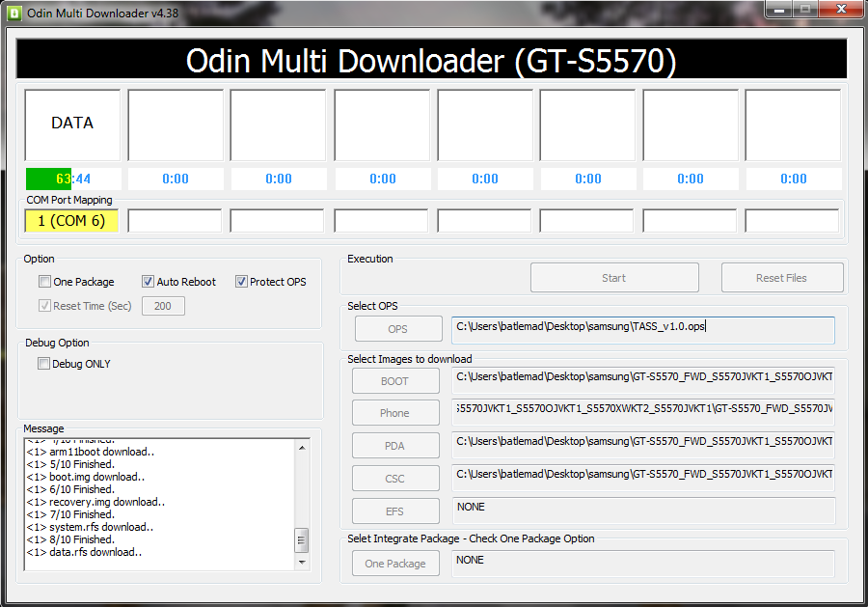The width and height of the screenshot is (868, 607).
Task: Click the DATA status box
Action: [72, 125]
